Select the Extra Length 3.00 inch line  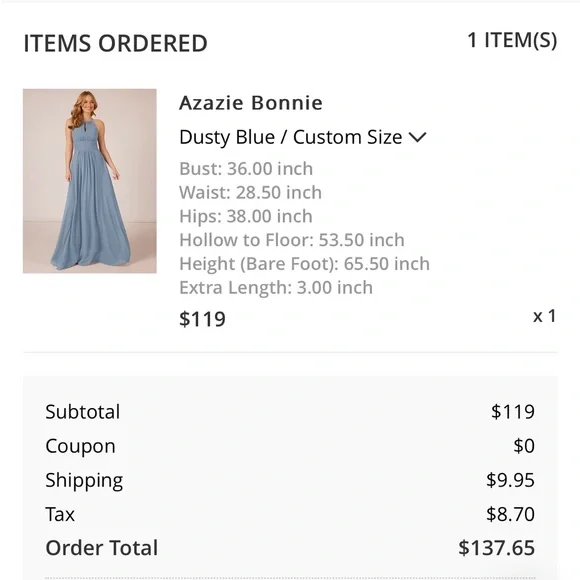(x=276, y=287)
